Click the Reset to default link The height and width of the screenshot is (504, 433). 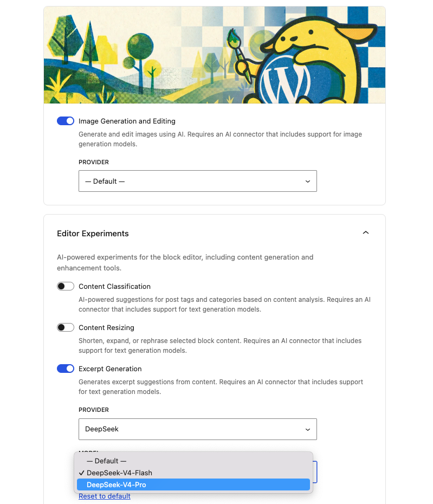(105, 496)
